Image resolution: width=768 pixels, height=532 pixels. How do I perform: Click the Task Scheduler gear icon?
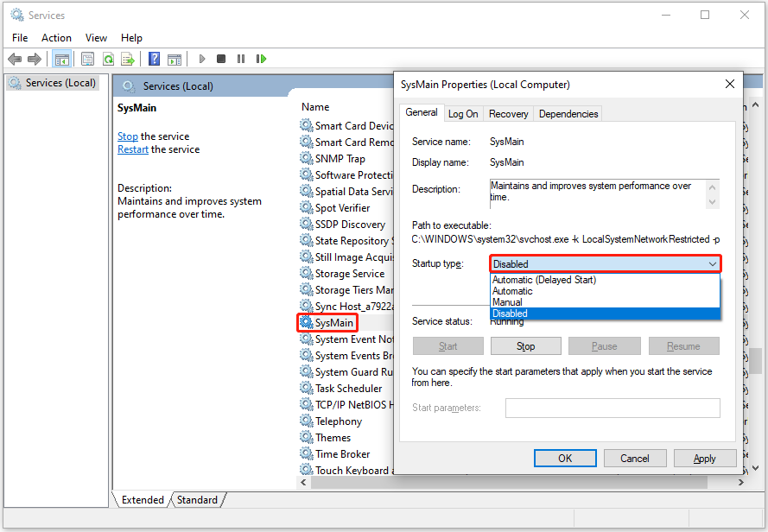(x=307, y=388)
